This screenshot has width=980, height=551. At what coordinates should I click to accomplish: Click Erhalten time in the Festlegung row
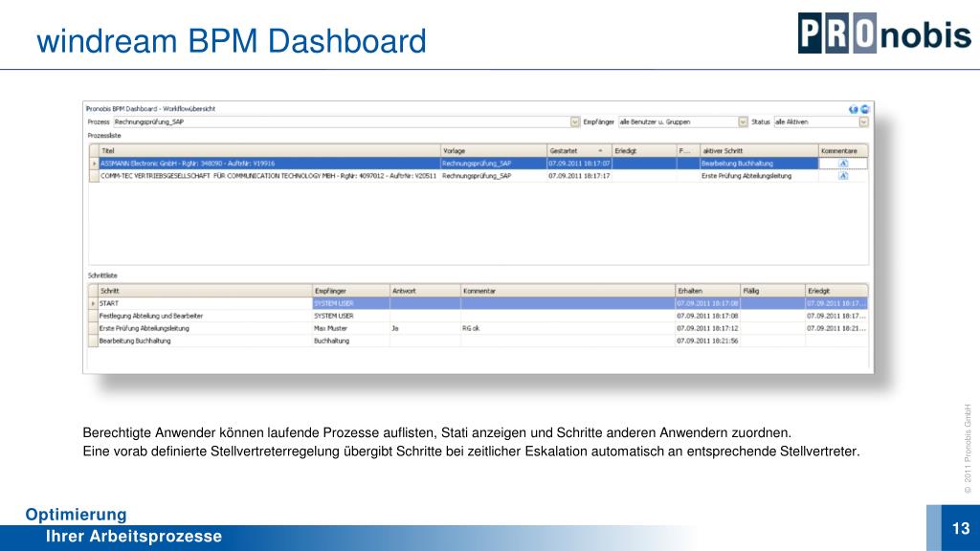707,316
